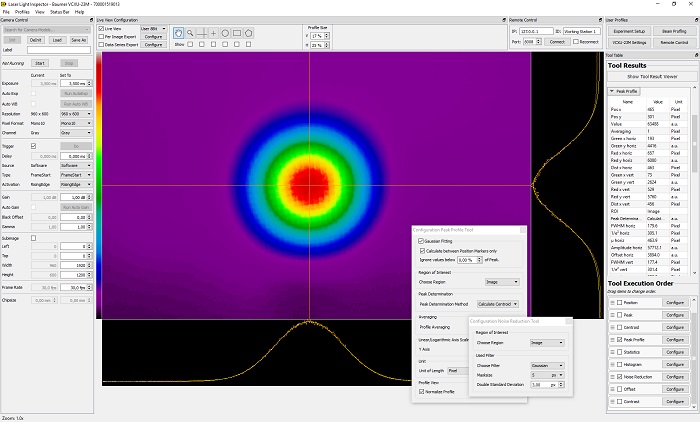
Task: Toggle the Live View checkbox
Action: tap(101, 29)
